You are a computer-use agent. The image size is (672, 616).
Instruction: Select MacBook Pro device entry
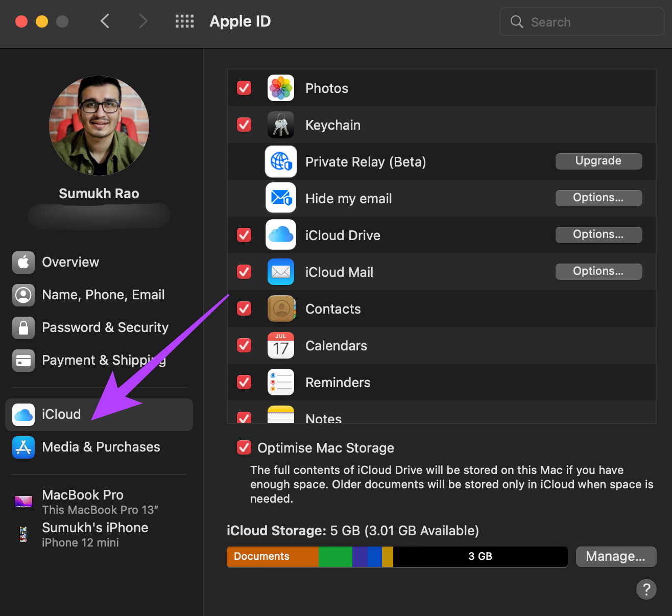99,502
